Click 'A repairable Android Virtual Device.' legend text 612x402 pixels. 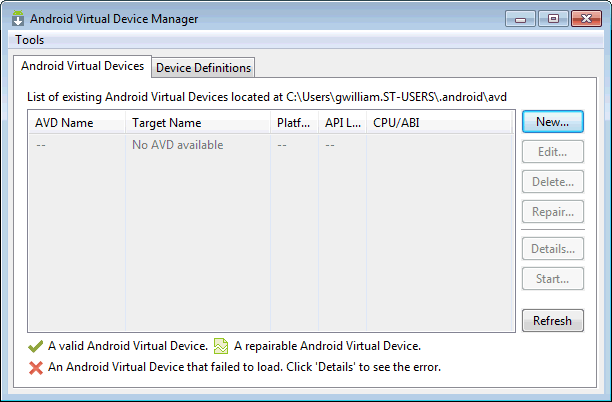[x=327, y=346]
